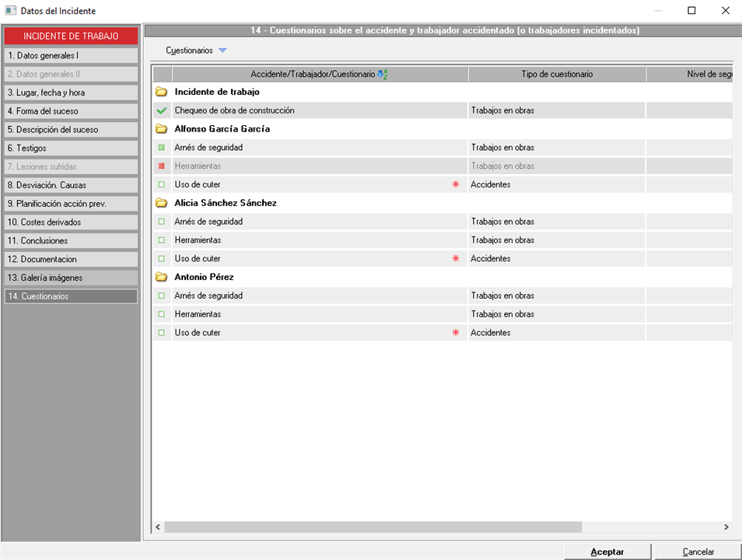Viewport: 742px width, 560px height.
Task: Toggle the green box for Alfonso's Arnés de seguridad
Action: pyautogui.click(x=162, y=148)
